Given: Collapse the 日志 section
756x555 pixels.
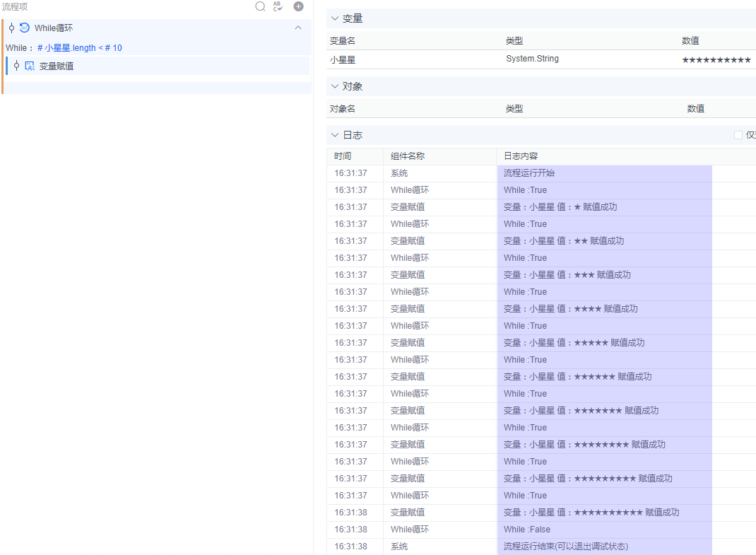Looking at the screenshot, I should [x=334, y=134].
